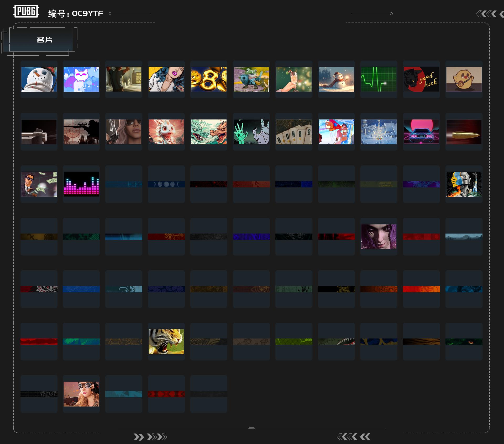Pick the purple-haired woman nameplate

(379, 237)
